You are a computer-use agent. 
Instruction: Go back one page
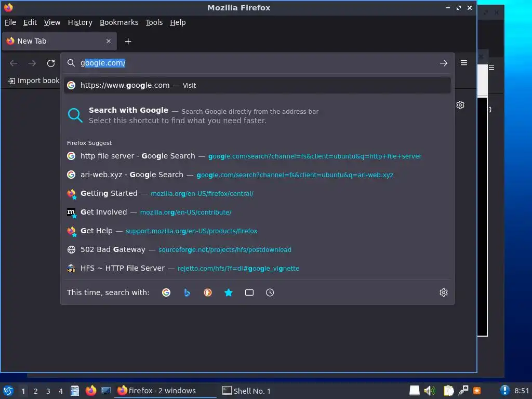coord(14,63)
